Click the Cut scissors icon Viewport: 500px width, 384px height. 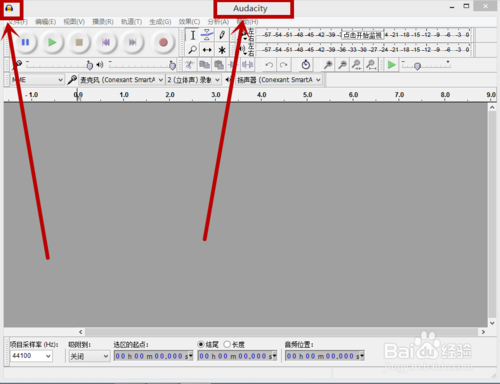pyautogui.click(x=190, y=65)
